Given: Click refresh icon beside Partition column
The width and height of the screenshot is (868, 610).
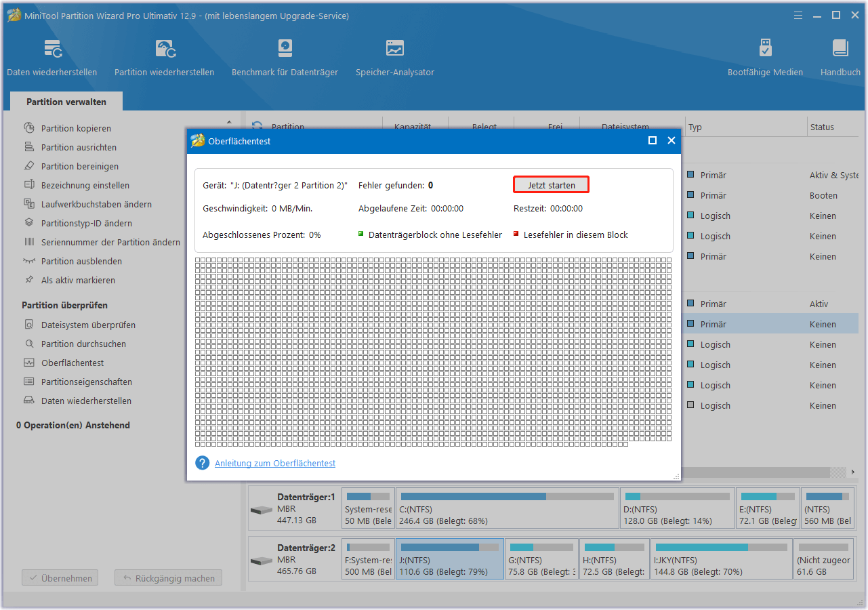Looking at the screenshot, I should pos(257,126).
